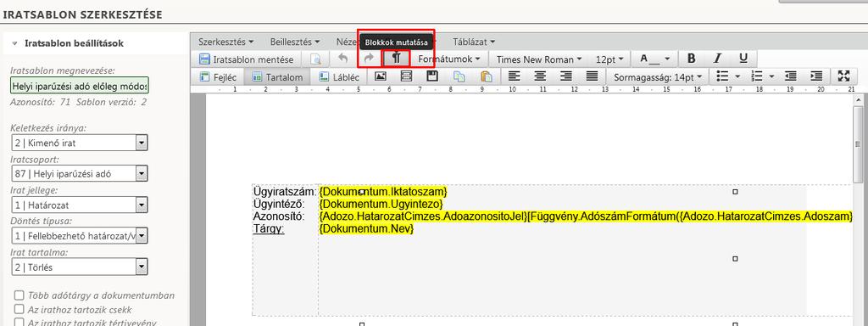This screenshot has height=326, width=868.
Task: Click the show blocks paragraph icon
Action: (397, 59)
